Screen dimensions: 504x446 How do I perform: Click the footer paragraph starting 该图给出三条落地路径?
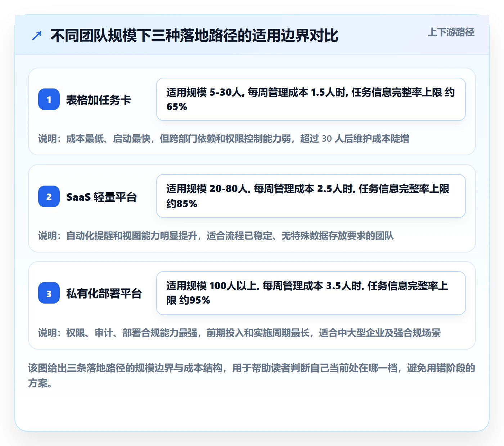(252, 376)
